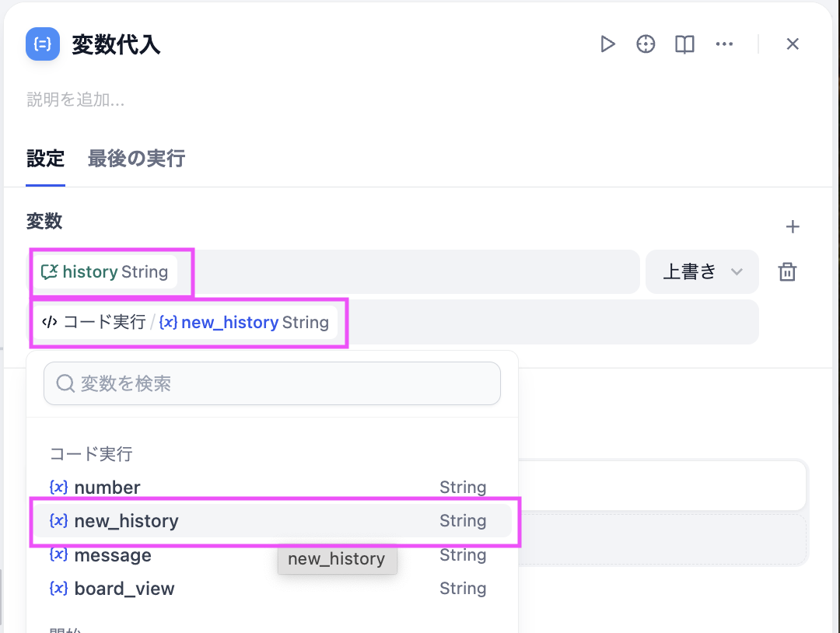Open the 上書き mode dropdown
The width and height of the screenshot is (840, 633).
pos(702,272)
